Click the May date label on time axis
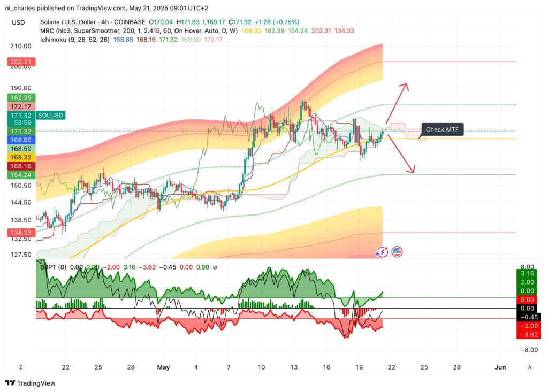 point(163,367)
